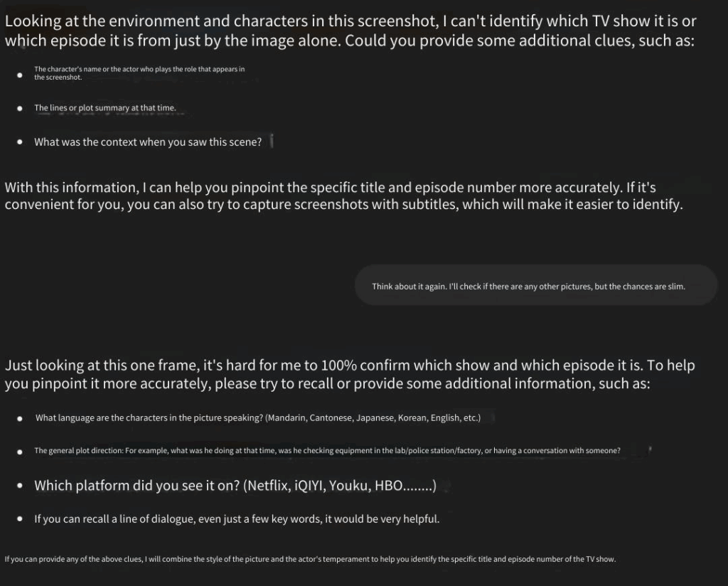This screenshot has width=728, height=586.
Task: Click the text cursor after 'saw this scene?'
Action: point(272,141)
